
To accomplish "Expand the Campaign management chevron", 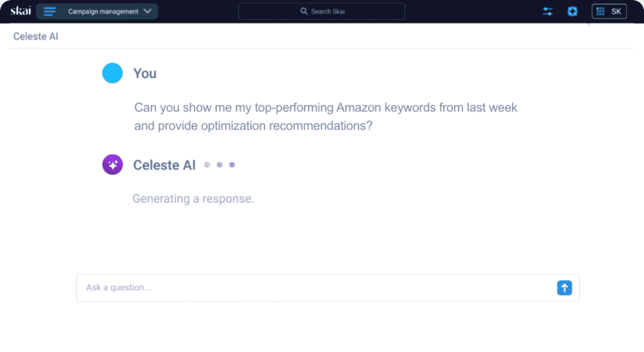I will (148, 11).
